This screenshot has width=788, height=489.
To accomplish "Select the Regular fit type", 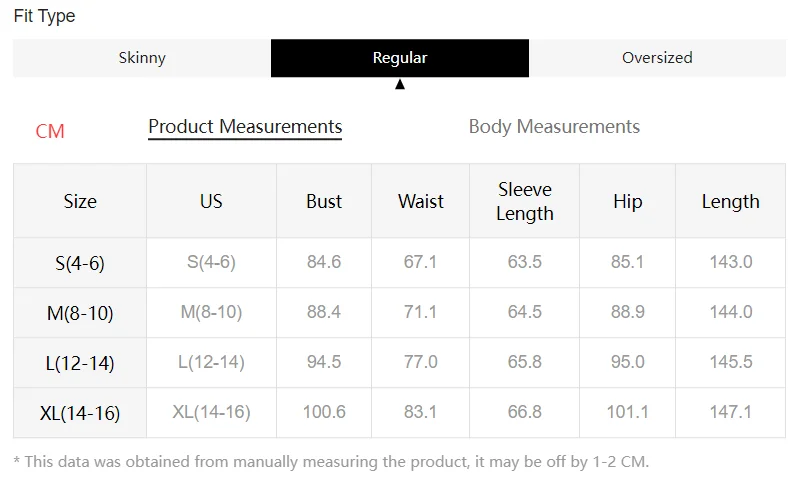I will pyautogui.click(x=400, y=58).
